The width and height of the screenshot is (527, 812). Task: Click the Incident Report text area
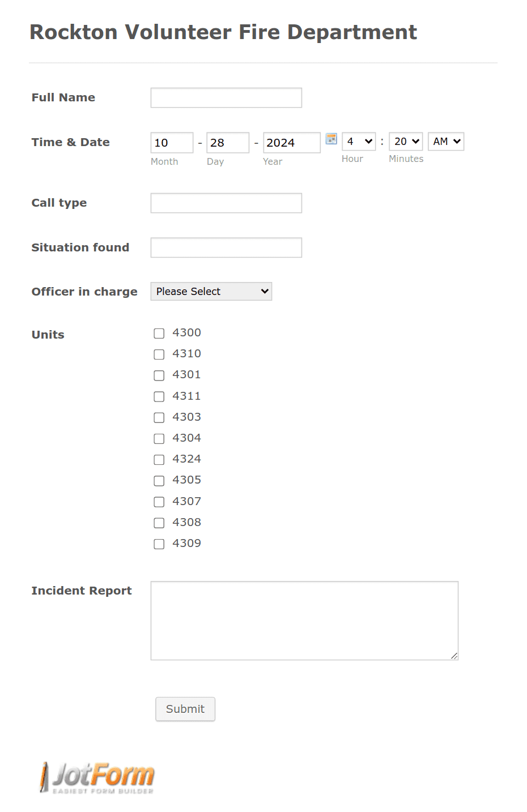(304, 620)
